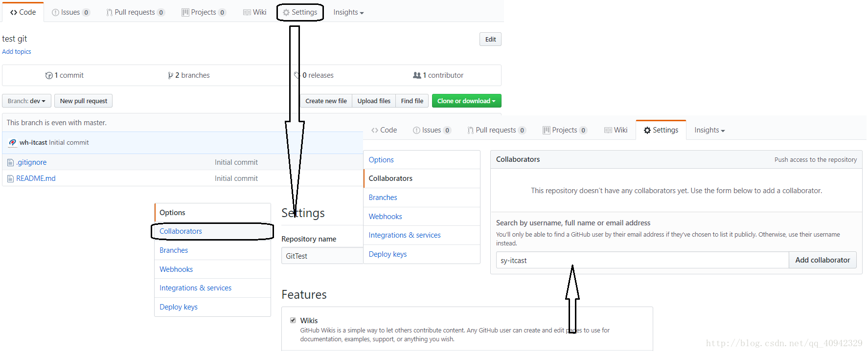The image size is (868, 353).
Task: Click the file icon next to README.md
Action: (x=10, y=178)
